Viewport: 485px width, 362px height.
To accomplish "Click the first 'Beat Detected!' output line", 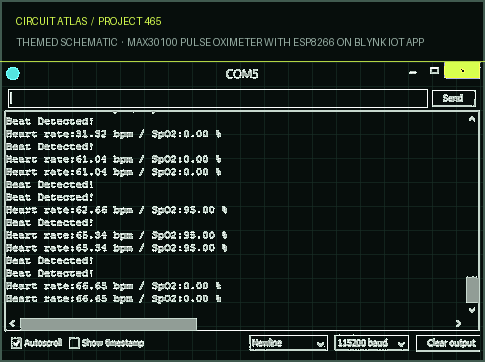I will (50, 121).
